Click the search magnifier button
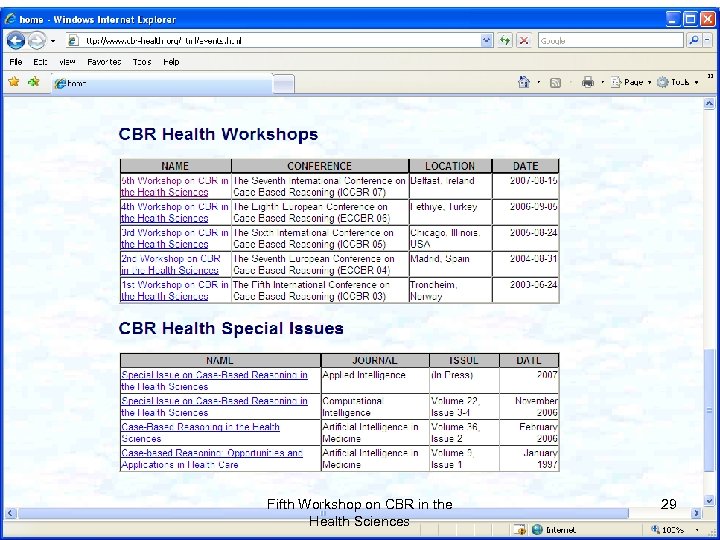 pyautogui.click(x=694, y=41)
